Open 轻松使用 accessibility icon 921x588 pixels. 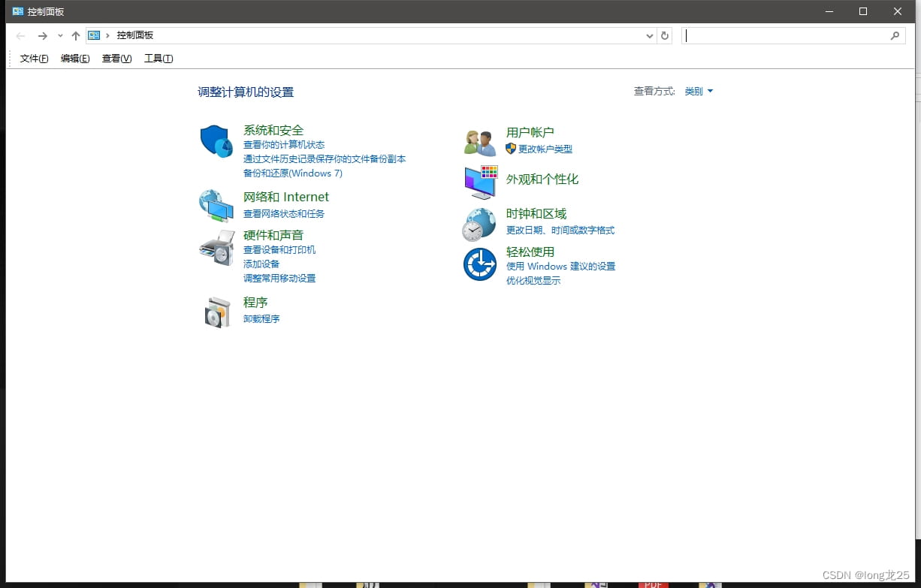point(479,264)
